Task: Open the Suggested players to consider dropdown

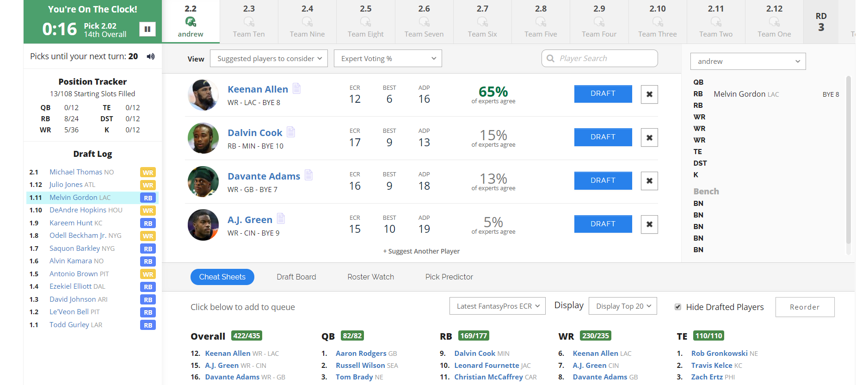Action: (x=269, y=59)
